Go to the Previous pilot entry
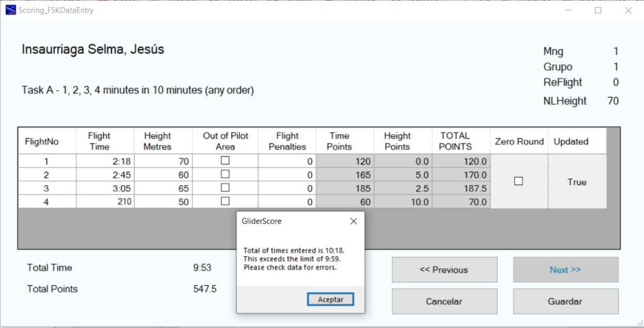Viewport: 644px width, 328px height. tap(444, 269)
